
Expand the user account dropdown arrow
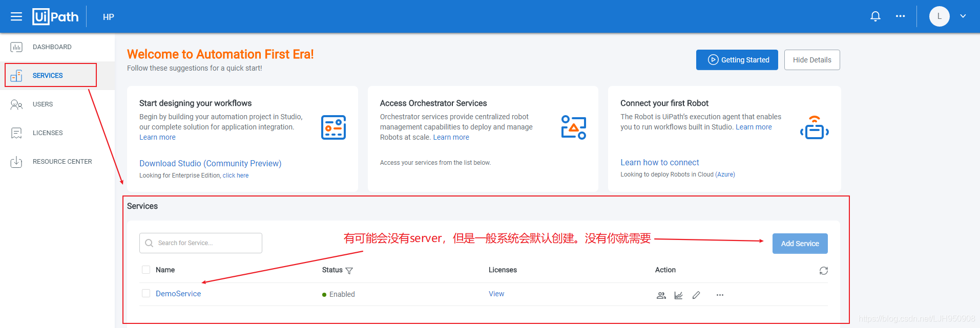[963, 16]
